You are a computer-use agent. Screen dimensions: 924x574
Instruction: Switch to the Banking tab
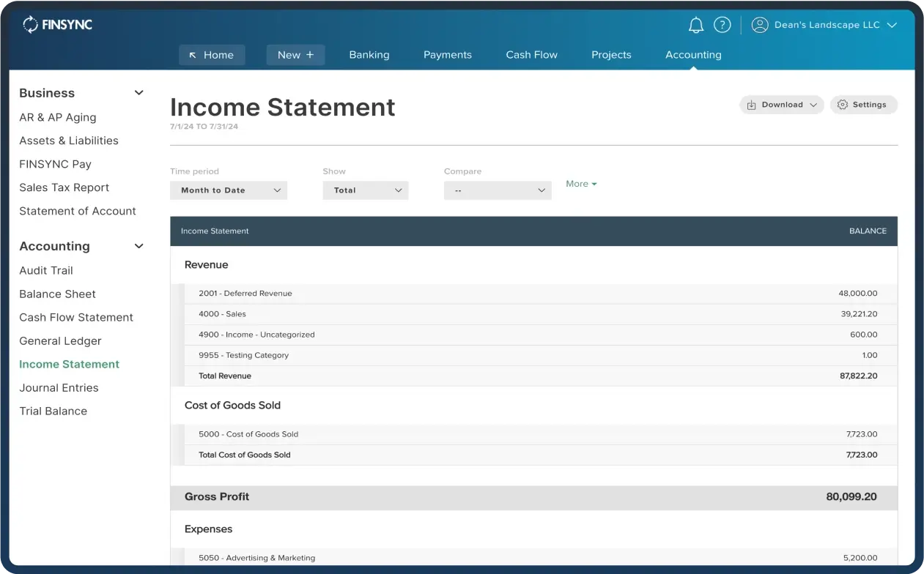(x=369, y=55)
